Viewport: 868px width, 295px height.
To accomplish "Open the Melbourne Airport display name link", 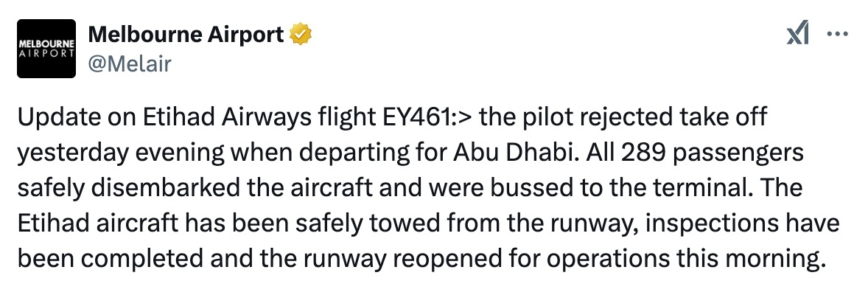I will coord(186,35).
